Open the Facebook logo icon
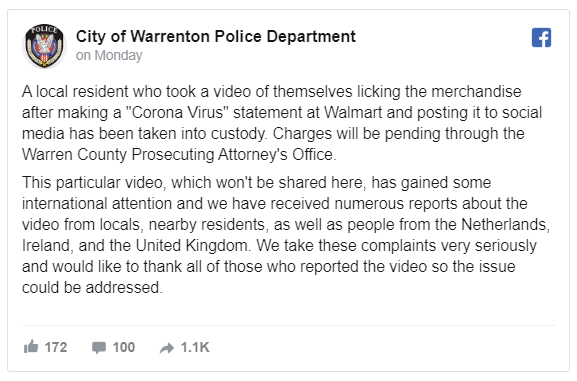577x381 pixels. pos(541,38)
